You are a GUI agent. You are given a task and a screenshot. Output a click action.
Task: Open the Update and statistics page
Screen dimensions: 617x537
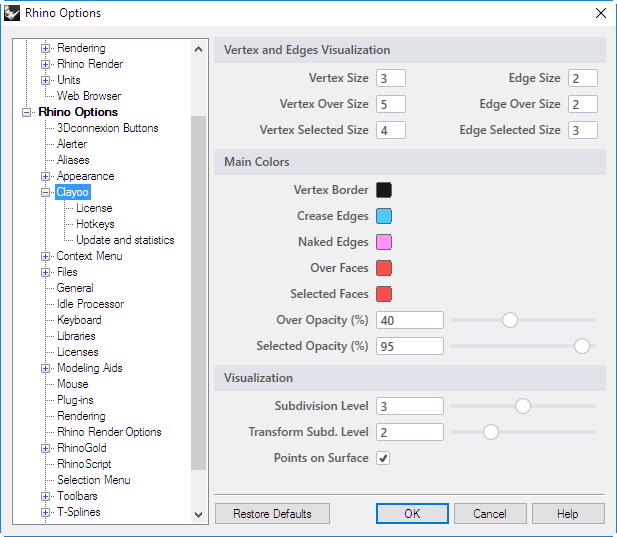(x=125, y=240)
